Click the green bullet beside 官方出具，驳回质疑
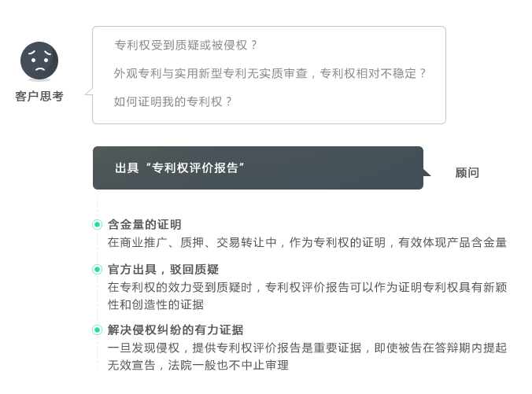 (97, 269)
